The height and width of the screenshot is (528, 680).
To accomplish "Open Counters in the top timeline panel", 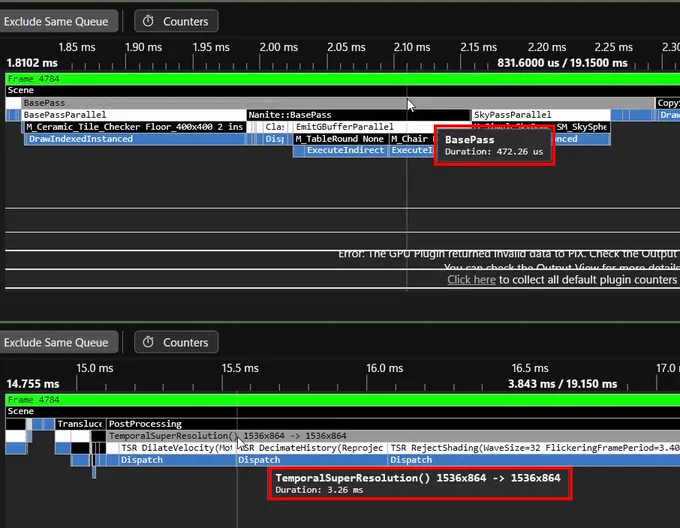I will point(176,21).
